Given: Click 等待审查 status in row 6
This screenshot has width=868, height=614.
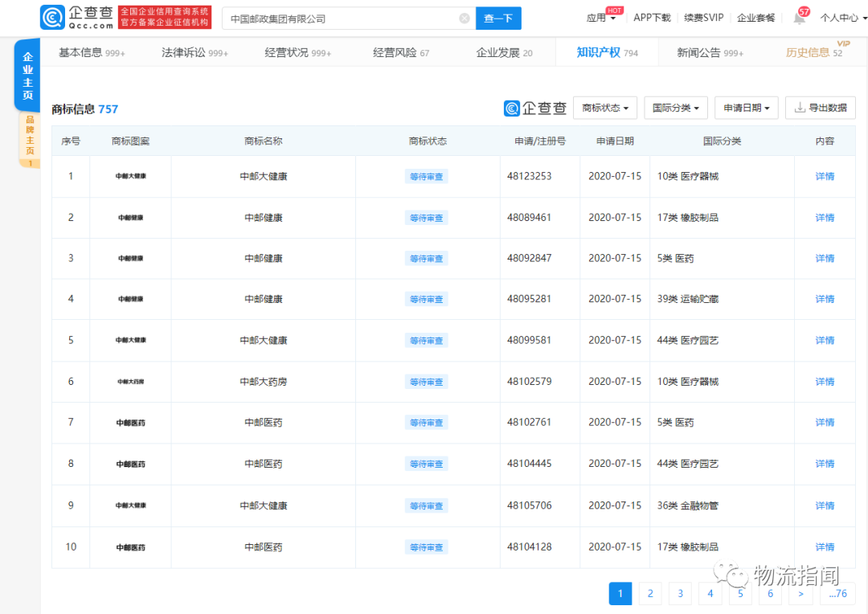Looking at the screenshot, I should [426, 382].
